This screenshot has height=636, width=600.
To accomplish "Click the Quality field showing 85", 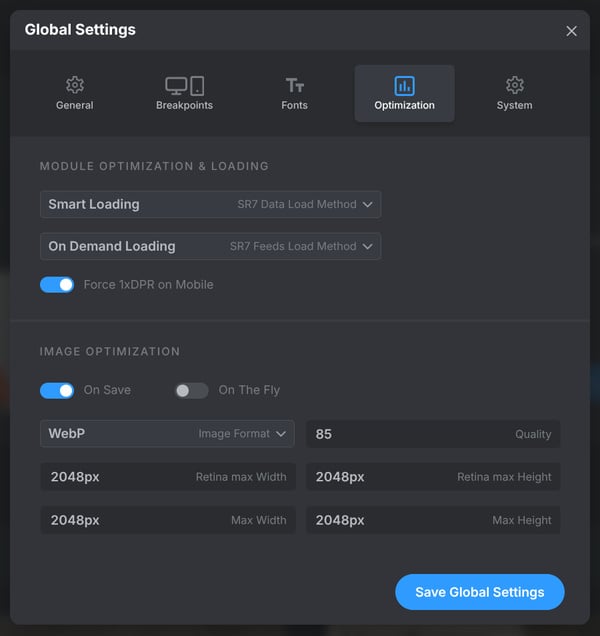I will pyautogui.click(x=432, y=434).
